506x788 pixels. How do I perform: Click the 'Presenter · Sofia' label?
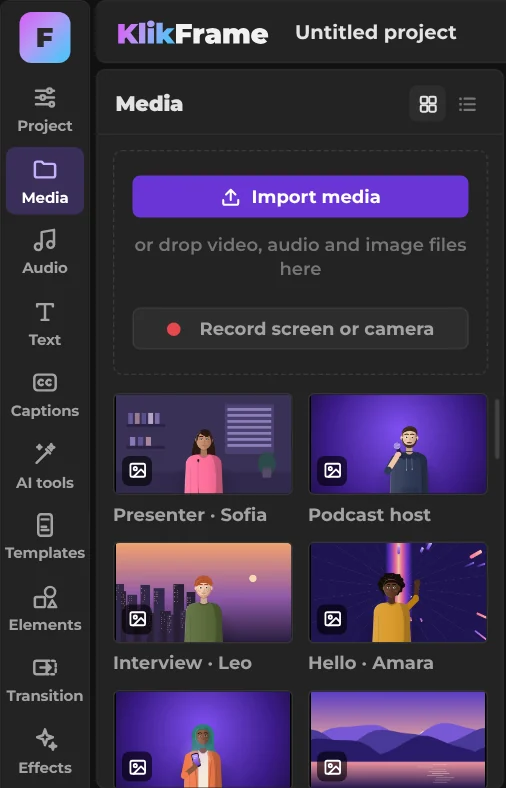pos(190,515)
